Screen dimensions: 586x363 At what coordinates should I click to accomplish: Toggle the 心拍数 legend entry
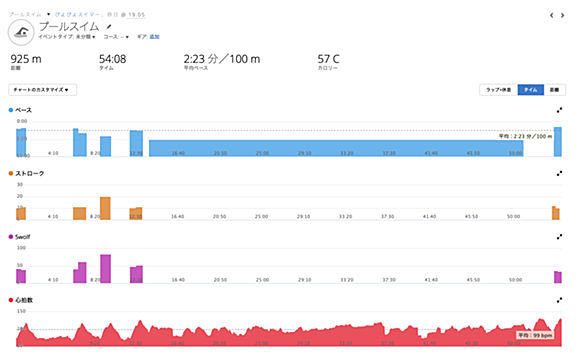21,300
